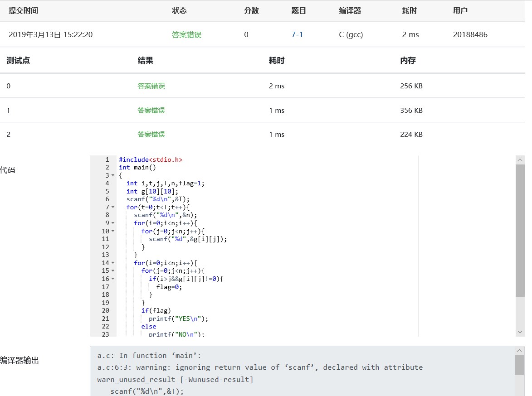Click the code editor scroll up arrow
532x396 pixels.
pos(520,160)
